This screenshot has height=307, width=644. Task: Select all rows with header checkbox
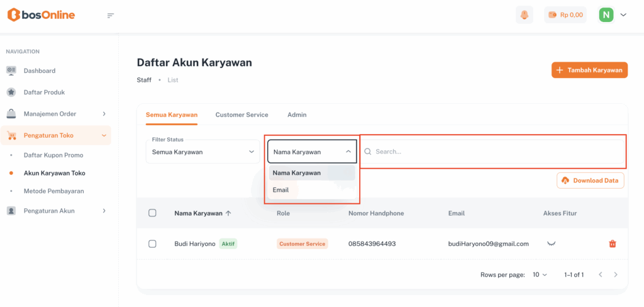pyautogui.click(x=152, y=213)
